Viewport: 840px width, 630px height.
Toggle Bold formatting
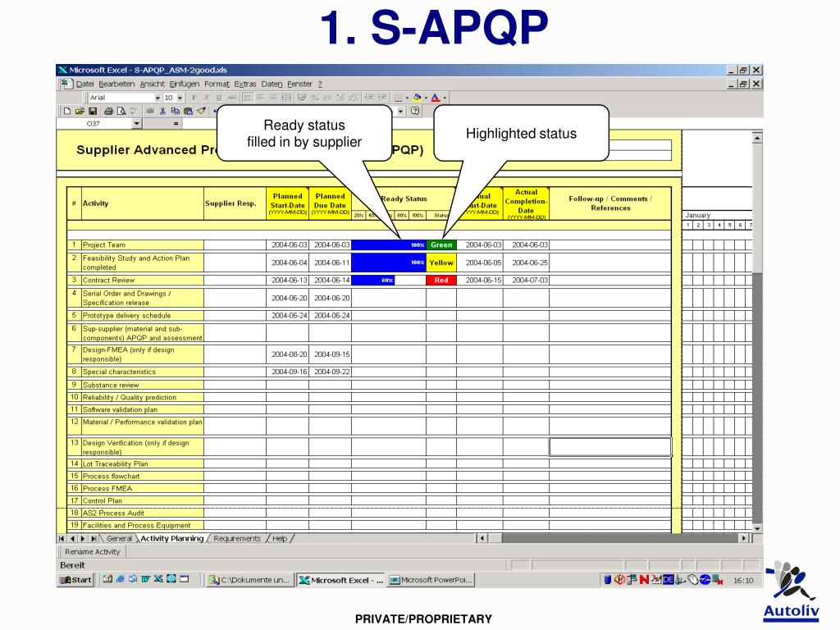pyautogui.click(x=194, y=98)
